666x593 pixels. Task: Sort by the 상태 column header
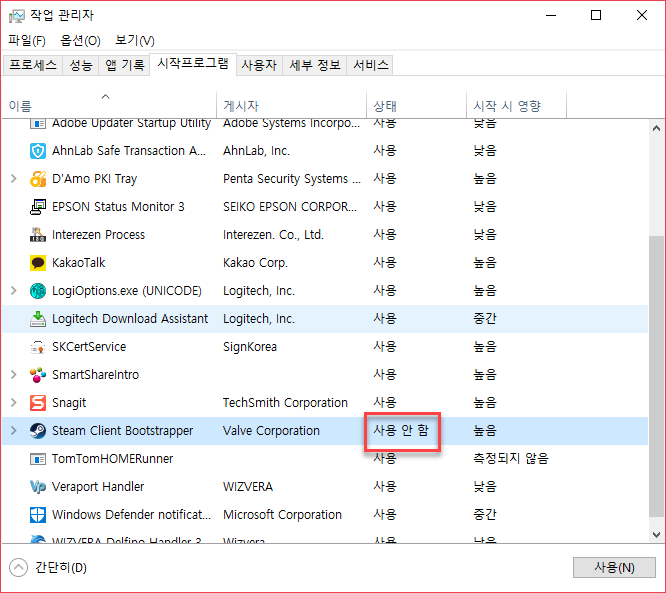point(416,105)
